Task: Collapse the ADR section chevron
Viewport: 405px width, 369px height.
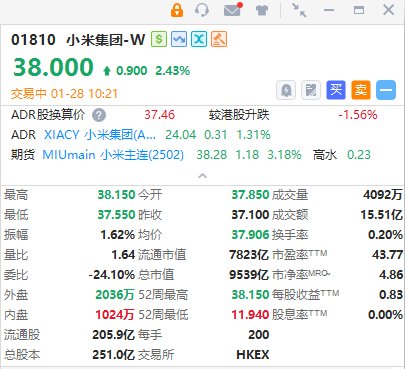Action: (203, 176)
